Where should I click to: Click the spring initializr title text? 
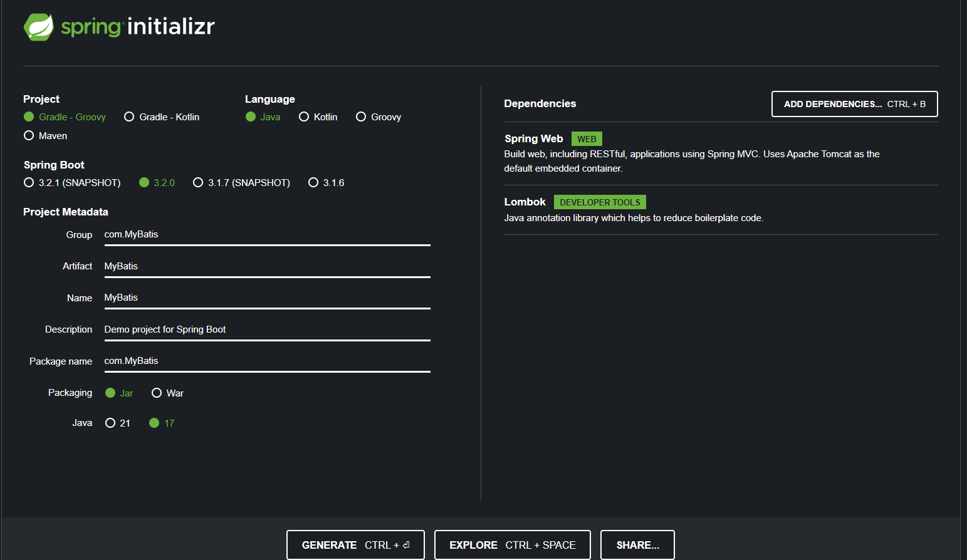(x=138, y=26)
